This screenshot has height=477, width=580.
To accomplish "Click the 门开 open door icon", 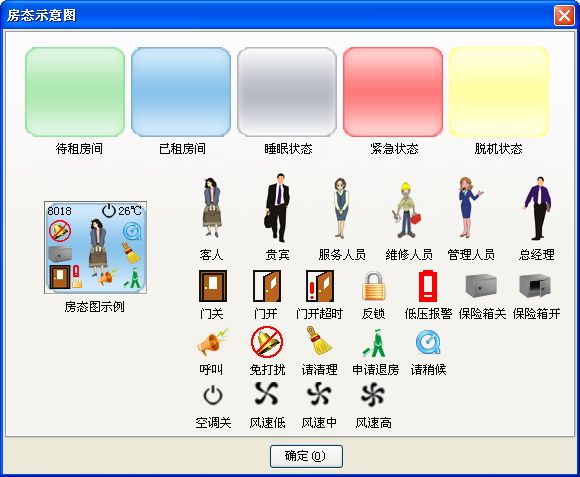I will click(x=267, y=286).
